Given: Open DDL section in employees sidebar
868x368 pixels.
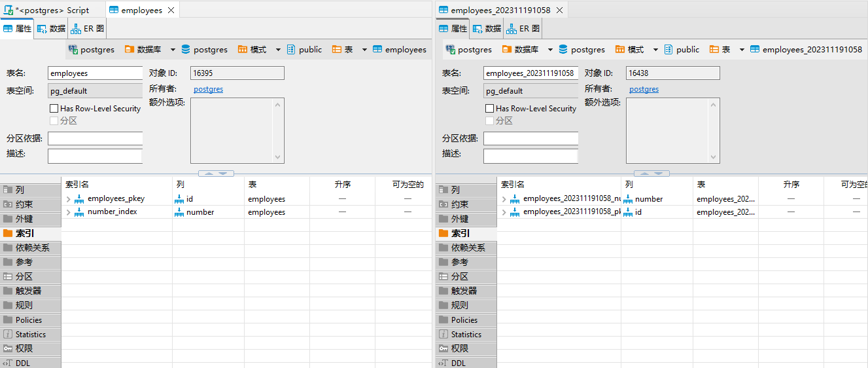Looking at the screenshot, I should [x=30, y=363].
